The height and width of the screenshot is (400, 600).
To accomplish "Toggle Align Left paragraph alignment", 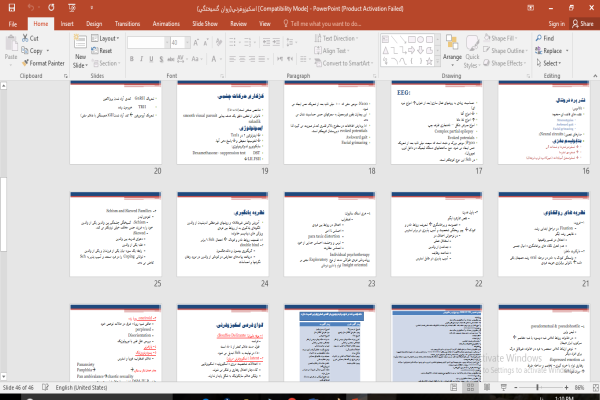I will click(233, 59).
